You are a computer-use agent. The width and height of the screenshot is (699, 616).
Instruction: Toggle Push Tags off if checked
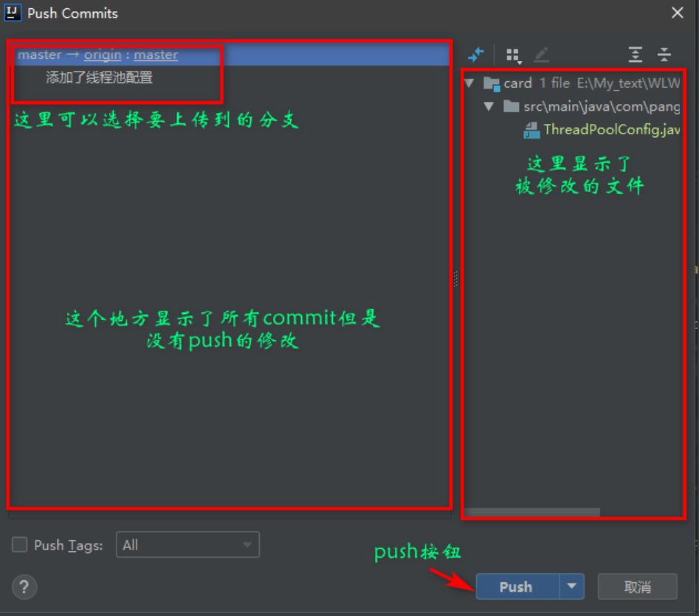click(x=19, y=544)
